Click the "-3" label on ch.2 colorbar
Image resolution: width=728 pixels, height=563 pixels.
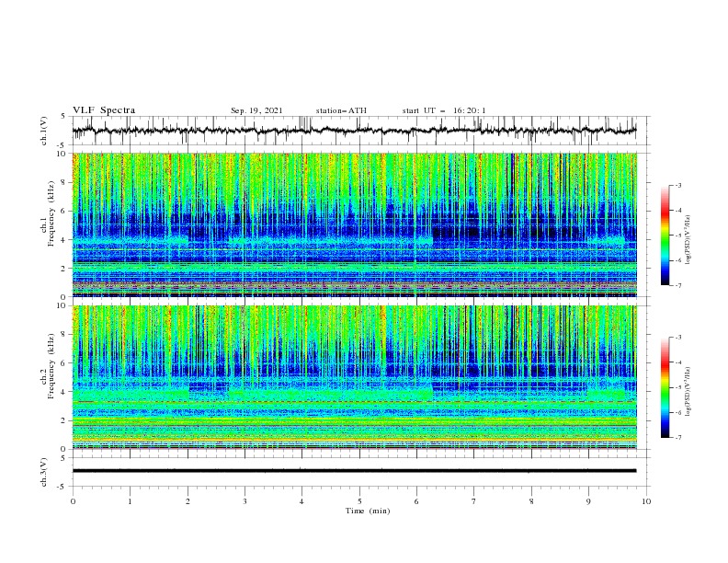(x=678, y=338)
